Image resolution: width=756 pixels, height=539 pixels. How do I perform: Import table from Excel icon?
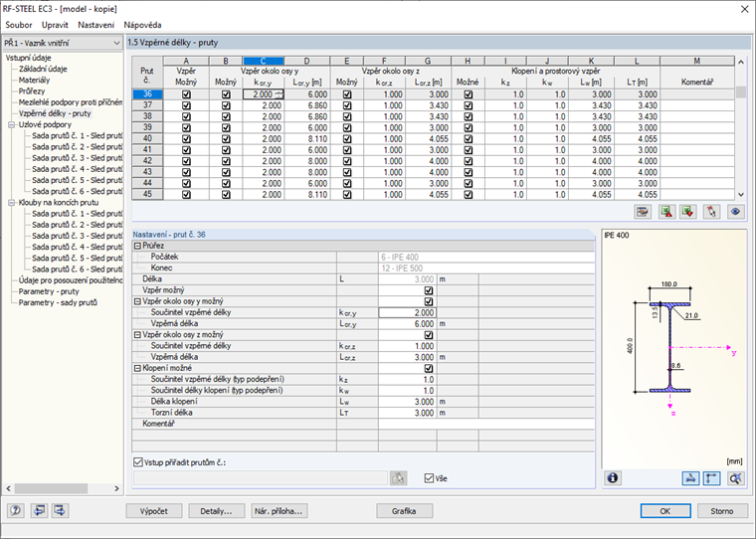(688, 212)
